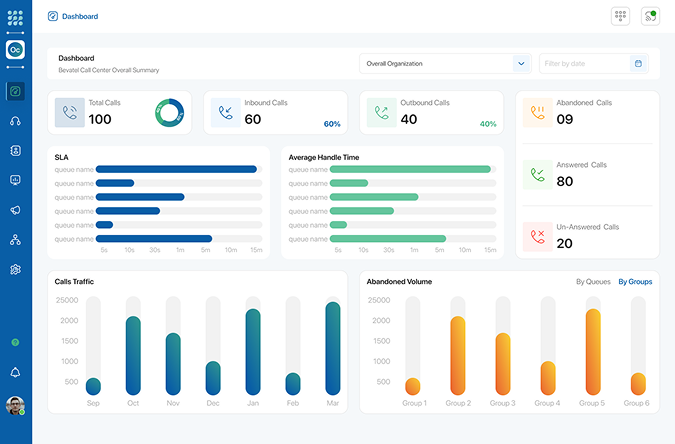Open the dial pad keypad
675x444 pixels.
(620, 16)
